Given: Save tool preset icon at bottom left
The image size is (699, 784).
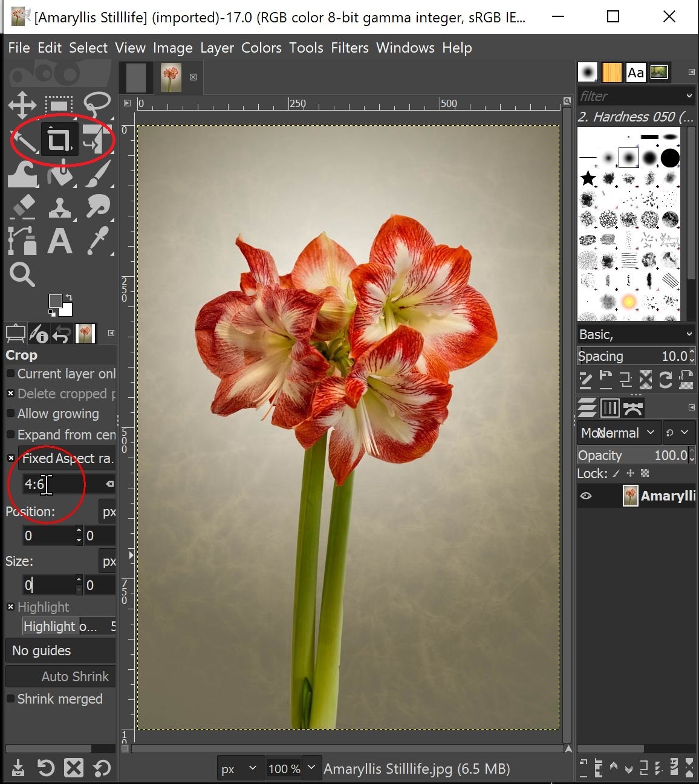Looking at the screenshot, I should [x=18, y=768].
